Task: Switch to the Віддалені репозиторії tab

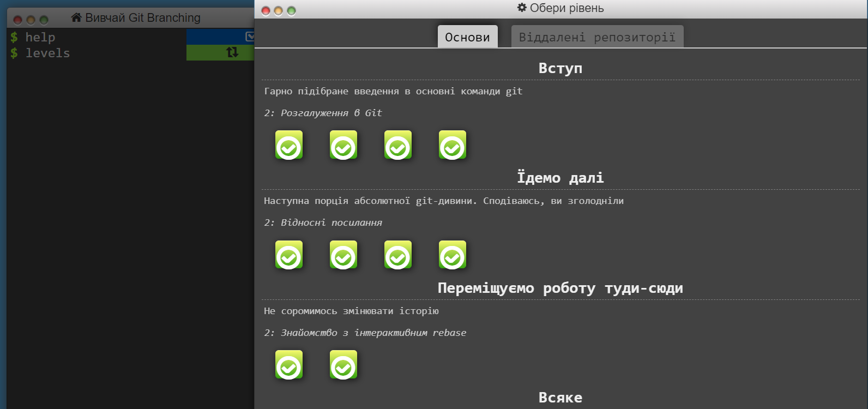Action: click(597, 37)
